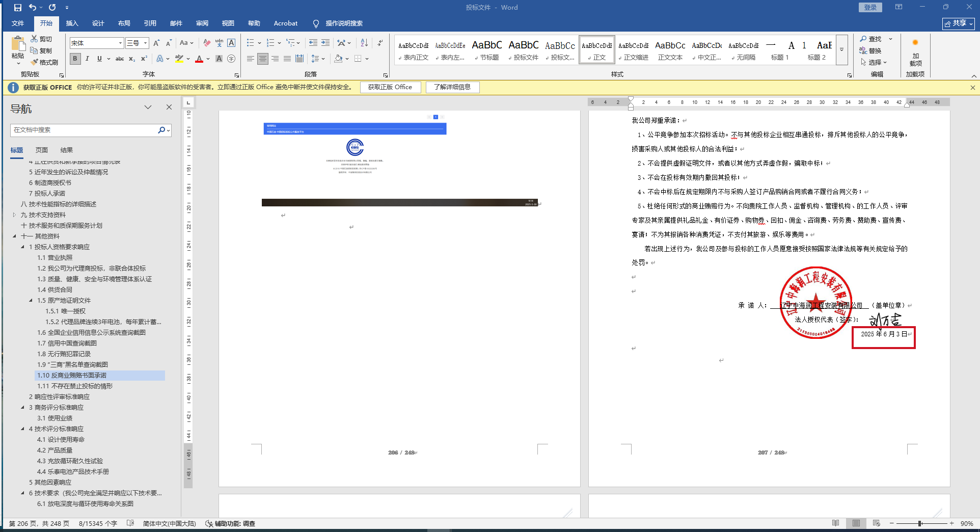Toggle Bold formatting
The width and height of the screenshot is (980, 532).
click(x=75, y=59)
